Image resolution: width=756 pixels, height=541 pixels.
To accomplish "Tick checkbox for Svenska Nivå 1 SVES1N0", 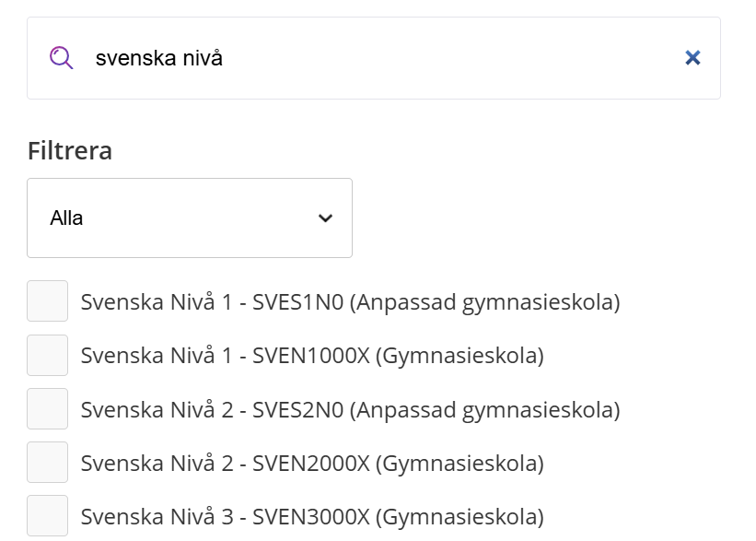I will (x=47, y=301).
